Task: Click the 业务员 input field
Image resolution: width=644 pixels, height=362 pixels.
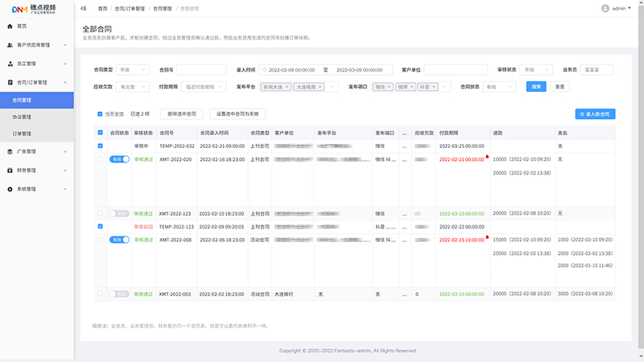Action: coord(597,70)
